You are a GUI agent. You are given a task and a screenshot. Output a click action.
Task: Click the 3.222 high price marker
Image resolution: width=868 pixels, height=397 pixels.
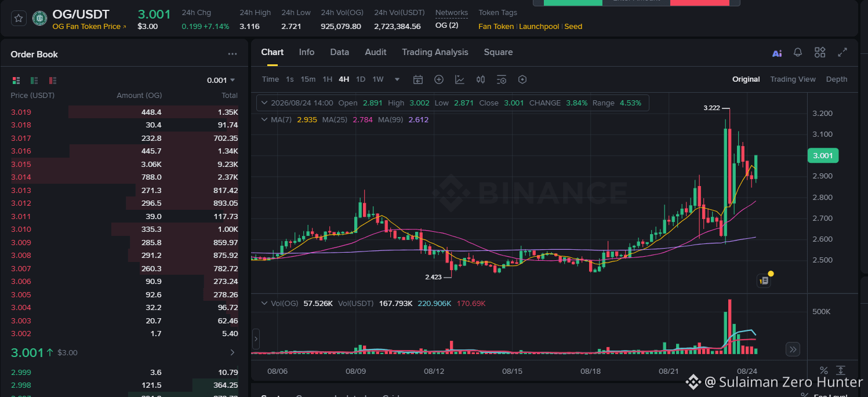712,108
